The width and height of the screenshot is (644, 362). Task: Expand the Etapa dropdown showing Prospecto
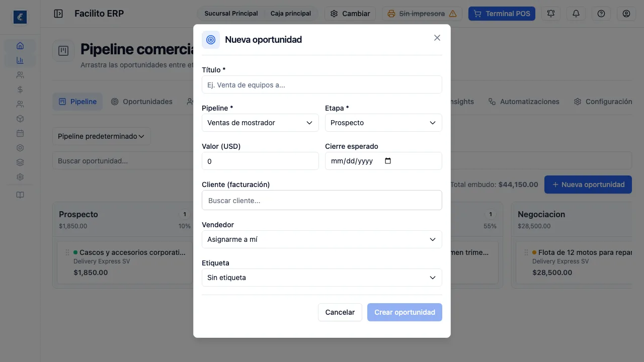pyautogui.click(x=383, y=123)
